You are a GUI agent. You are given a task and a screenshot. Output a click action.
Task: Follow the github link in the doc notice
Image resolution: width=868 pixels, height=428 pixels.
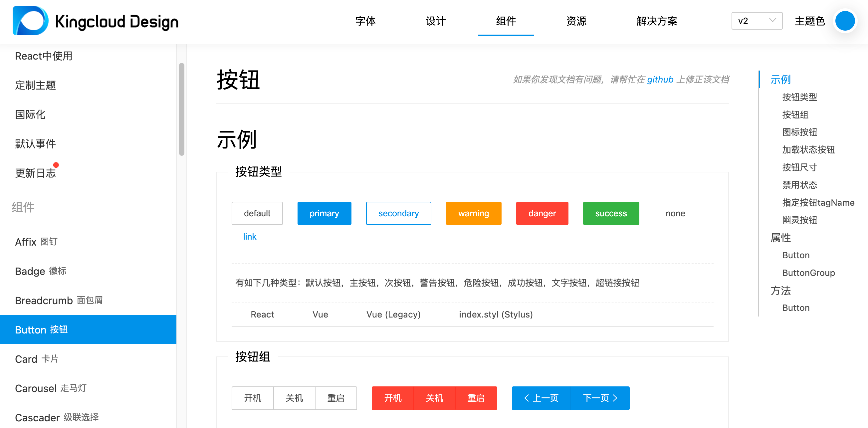pyautogui.click(x=660, y=80)
